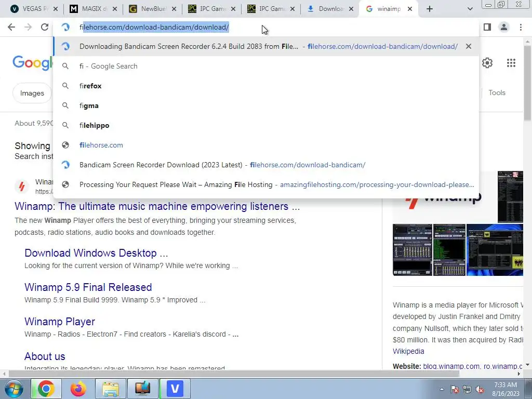
Task: Open the blog.winamp.com website link
Action: (451, 366)
